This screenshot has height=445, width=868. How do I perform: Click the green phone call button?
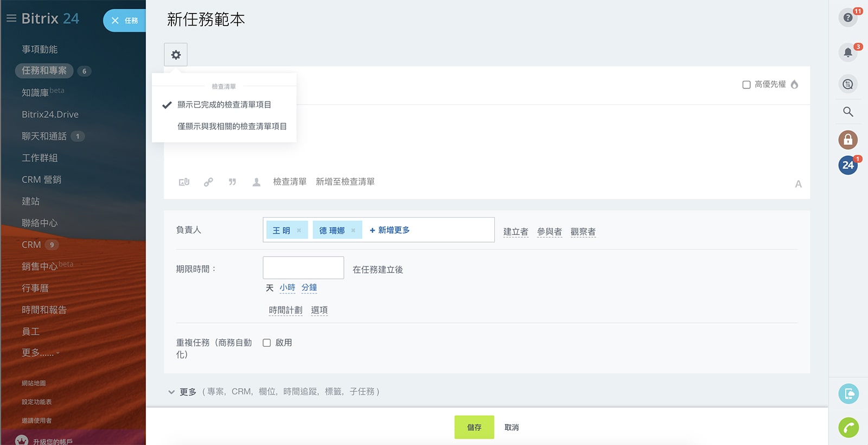click(x=848, y=428)
